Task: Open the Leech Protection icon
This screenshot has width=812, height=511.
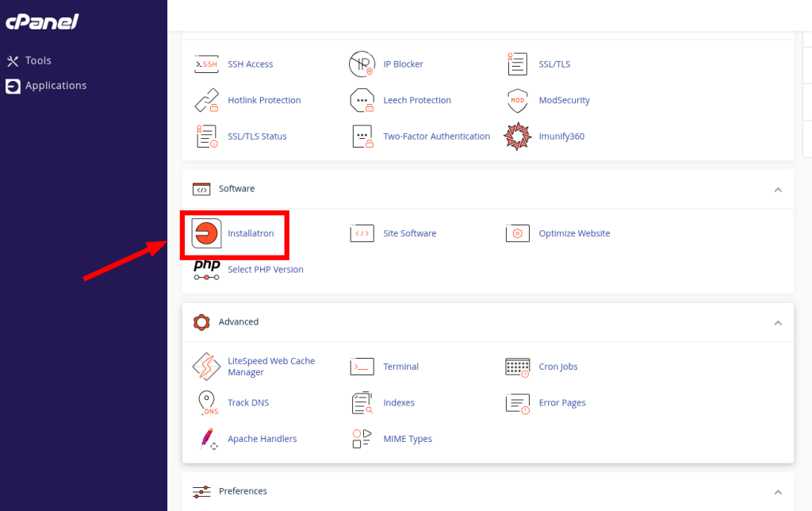Action: pyautogui.click(x=362, y=101)
